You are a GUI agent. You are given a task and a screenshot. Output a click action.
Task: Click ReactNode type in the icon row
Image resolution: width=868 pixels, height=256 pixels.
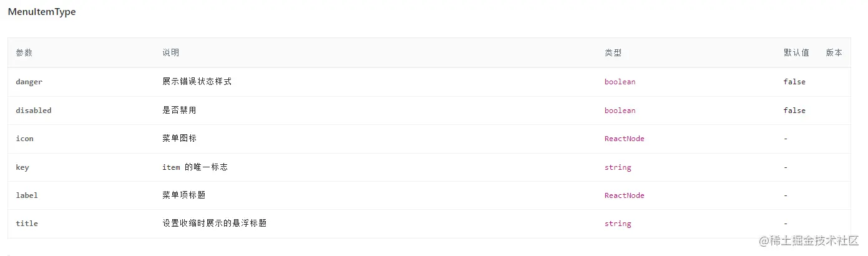click(624, 139)
